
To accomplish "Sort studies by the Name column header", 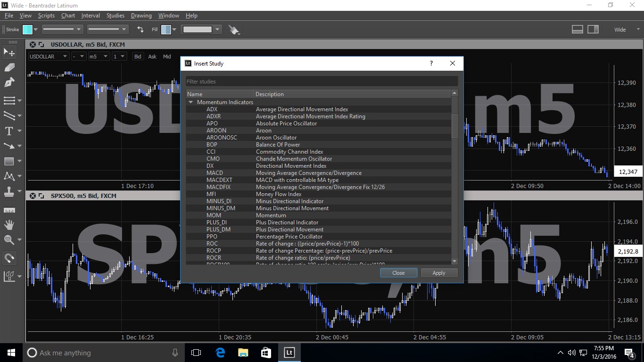I will [220, 94].
